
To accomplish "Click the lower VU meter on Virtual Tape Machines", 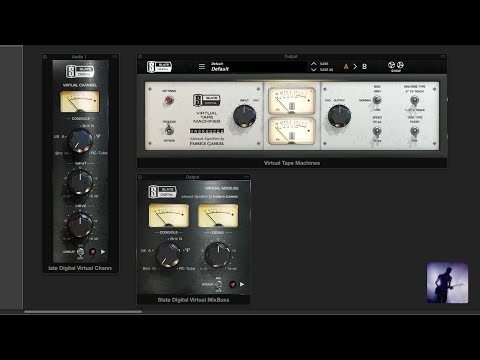I will [x=292, y=131].
